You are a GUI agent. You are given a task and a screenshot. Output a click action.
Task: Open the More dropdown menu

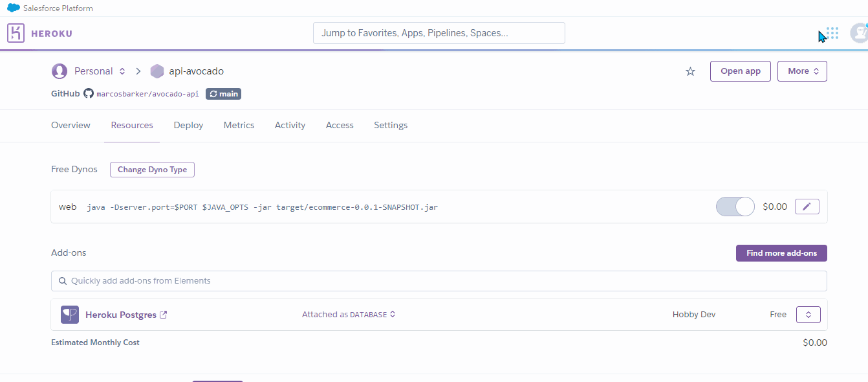point(802,71)
